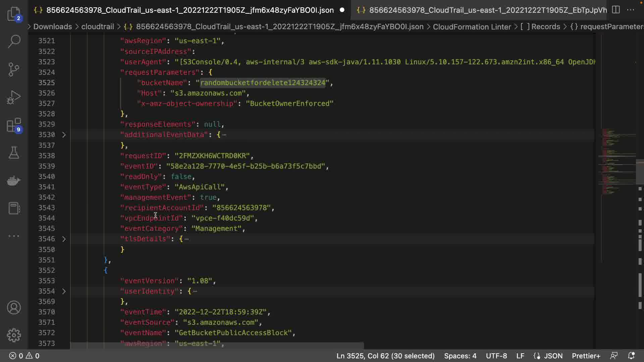This screenshot has height=362, width=644.
Task: Open the Docker view icon
Action: (x=14, y=181)
